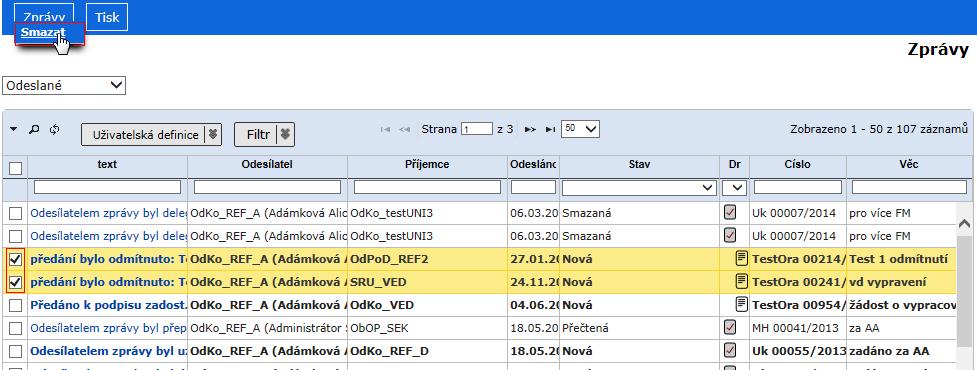Sort by the Věc column header

click(908, 164)
